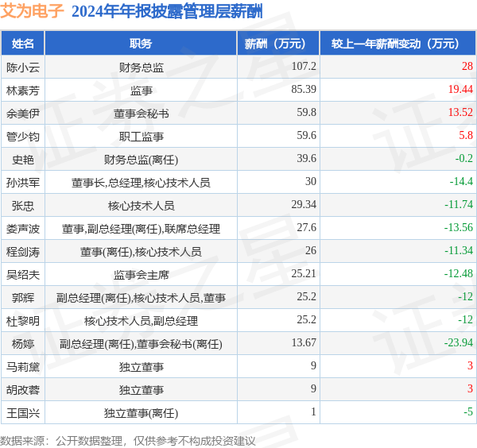Viewport: 477px width, 448px height.
Task: Select the name cell 史艳
Action: point(23,160)
